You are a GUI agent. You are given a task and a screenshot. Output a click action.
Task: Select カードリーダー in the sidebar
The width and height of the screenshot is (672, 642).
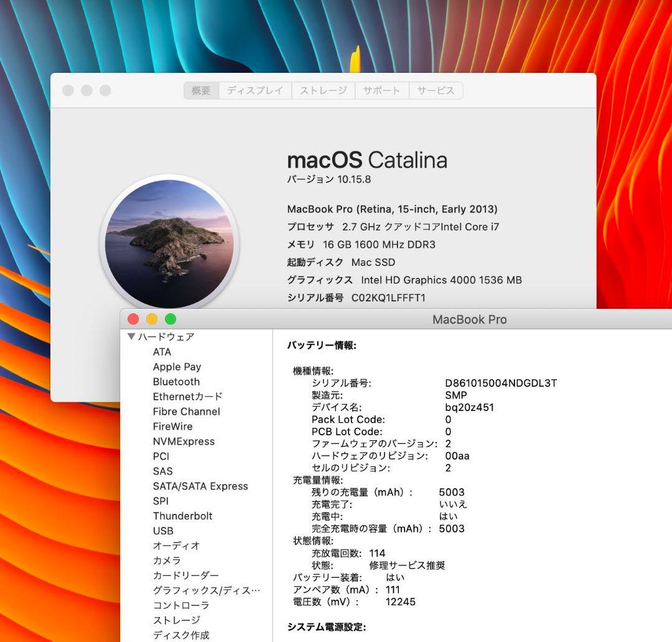point(186,575)
